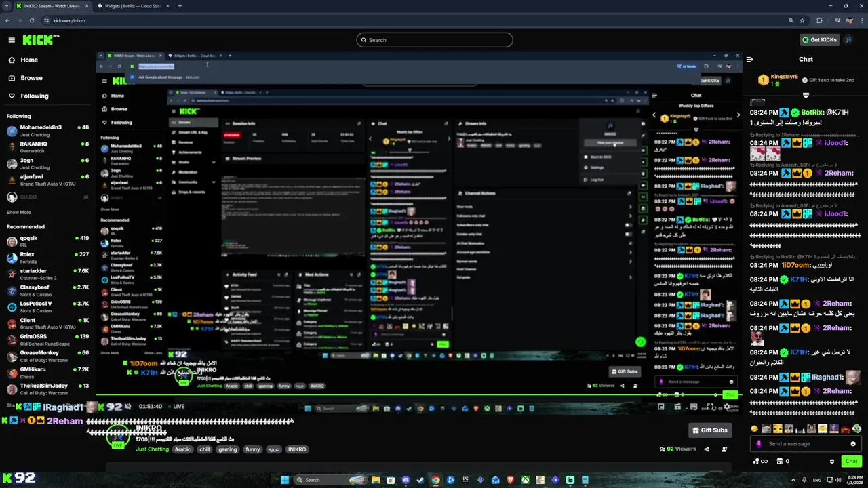Go to Home in the sidebar

point(29,60)
